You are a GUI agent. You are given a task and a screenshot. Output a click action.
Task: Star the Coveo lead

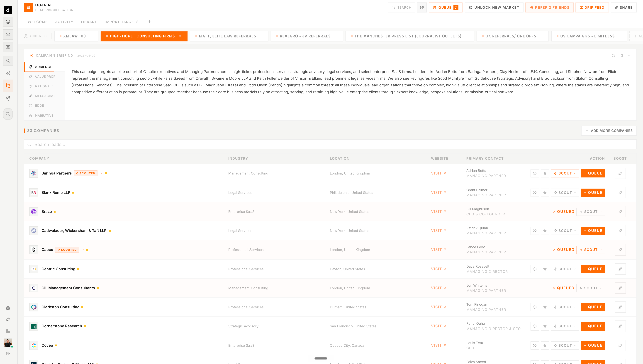pyautogui.click(x=545, y=345)
